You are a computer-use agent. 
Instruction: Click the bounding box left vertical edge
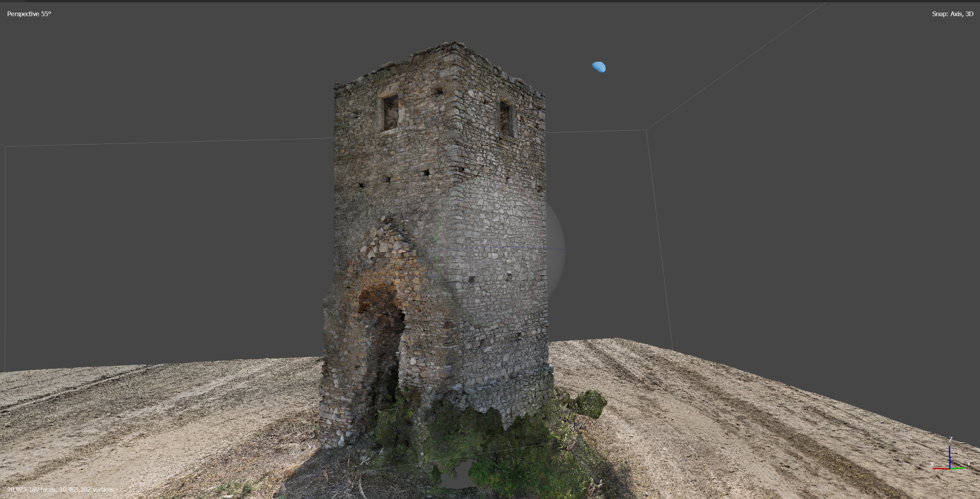tap(5, 258)
